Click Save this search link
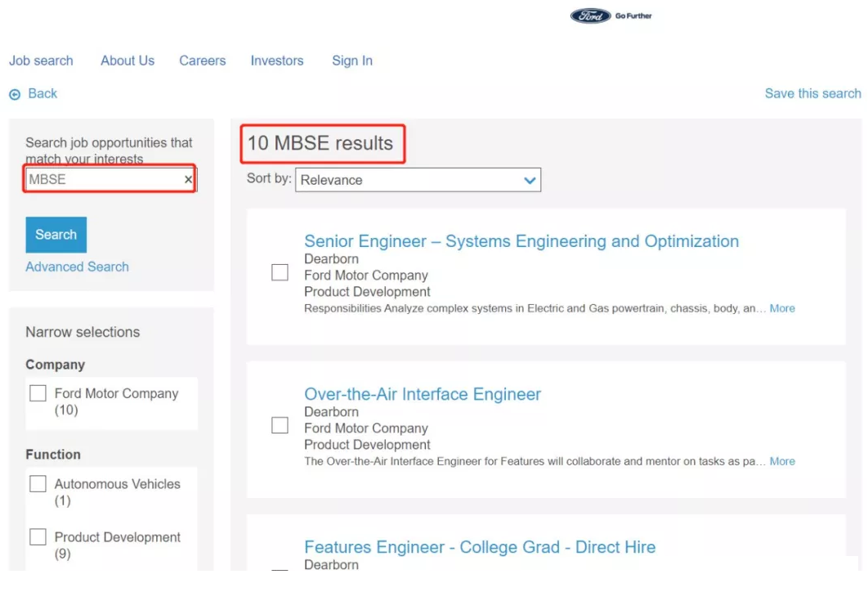Viewport: 868px width, 601px height. (x=812, y=93)
